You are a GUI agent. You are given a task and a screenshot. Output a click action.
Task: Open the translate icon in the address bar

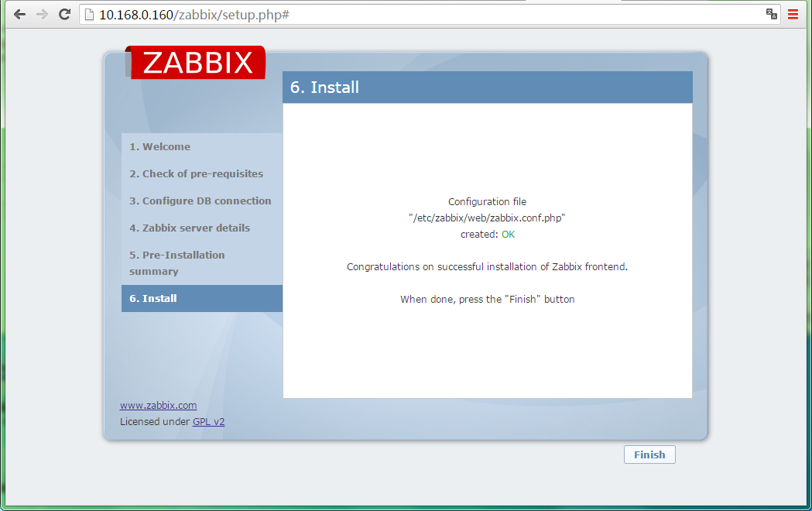[772, 14]
